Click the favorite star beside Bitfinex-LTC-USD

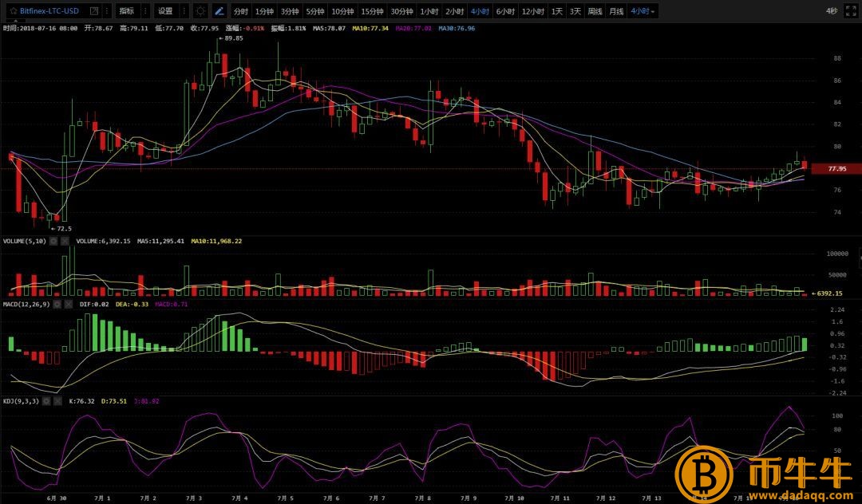click(x=14, y=11)
